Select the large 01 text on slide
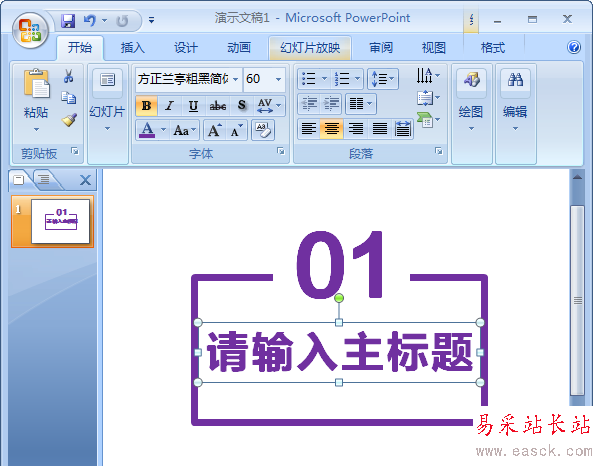 click(339, 264)
